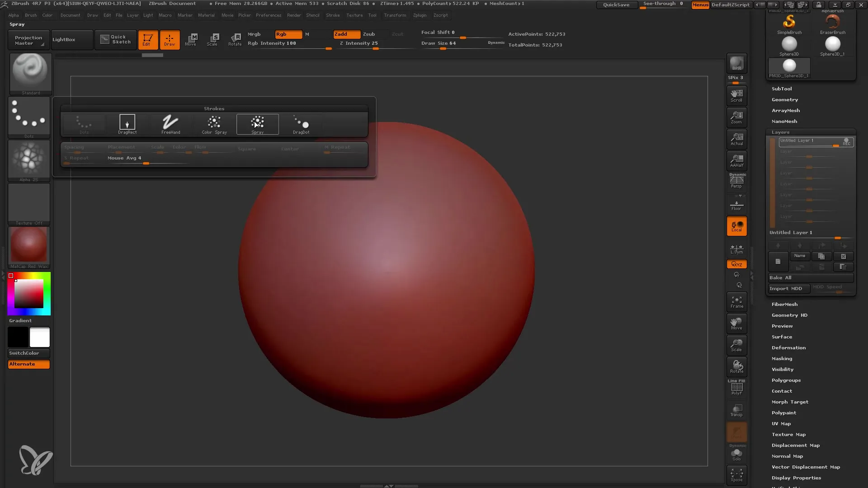Expand the ArrayMesh section

pos(786,111)
